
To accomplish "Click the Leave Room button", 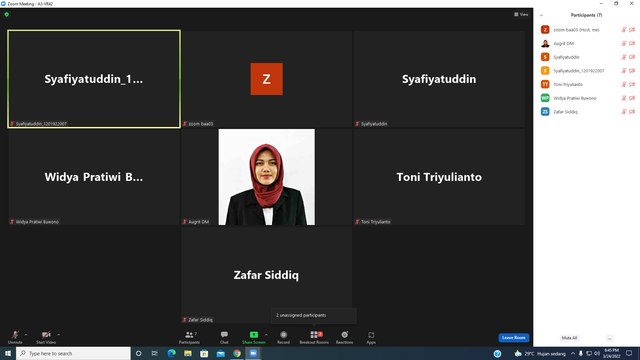I will [513, 338].
